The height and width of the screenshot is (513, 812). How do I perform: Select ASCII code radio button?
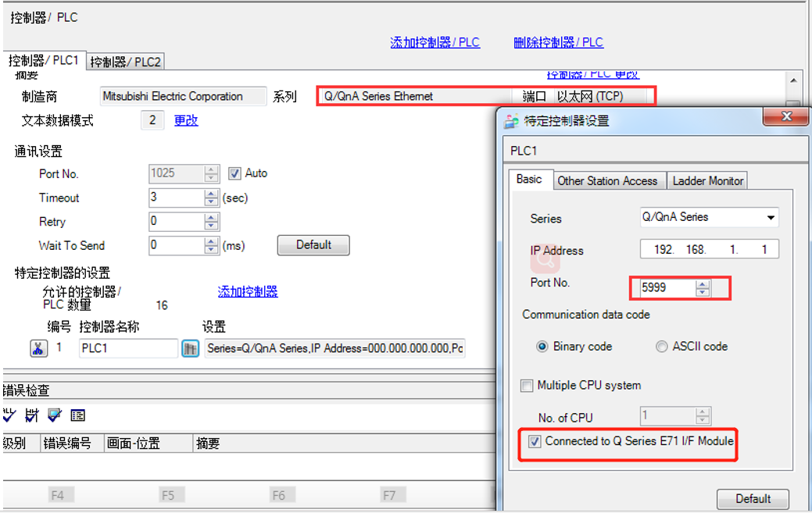point(661,347)
